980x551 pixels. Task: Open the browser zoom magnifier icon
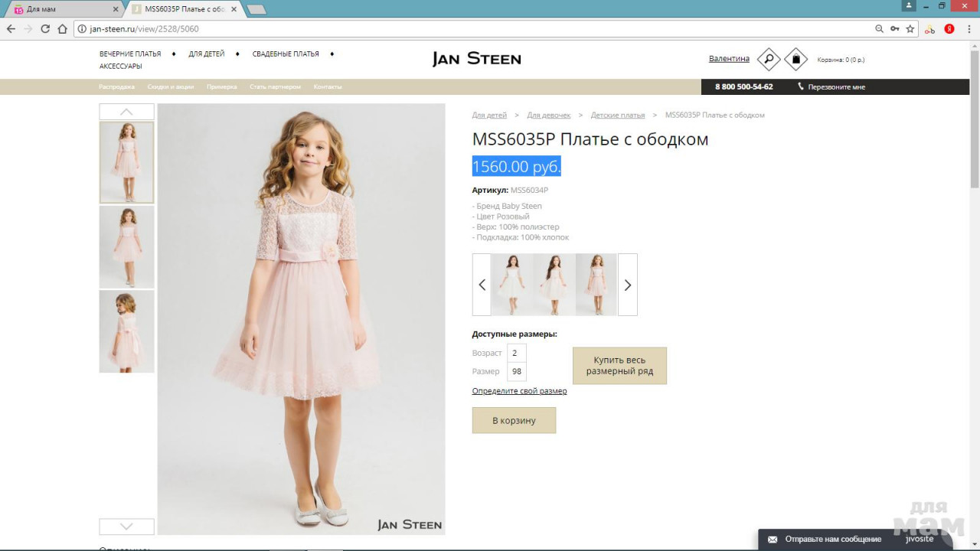879,29
